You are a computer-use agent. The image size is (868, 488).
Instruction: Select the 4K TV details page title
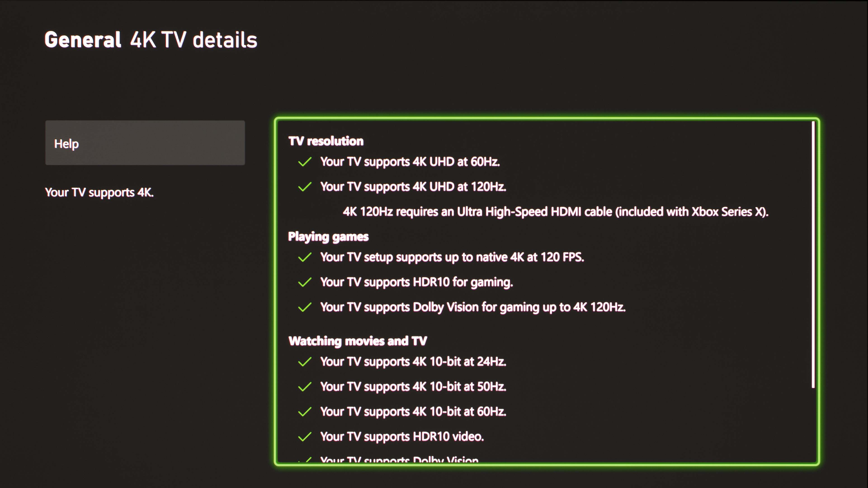(194, 40)
